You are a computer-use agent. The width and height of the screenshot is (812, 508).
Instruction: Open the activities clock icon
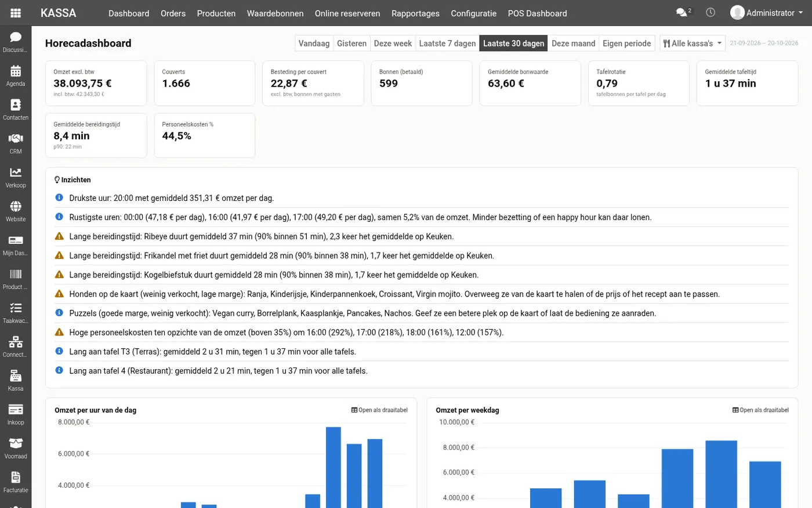(710, 12)
